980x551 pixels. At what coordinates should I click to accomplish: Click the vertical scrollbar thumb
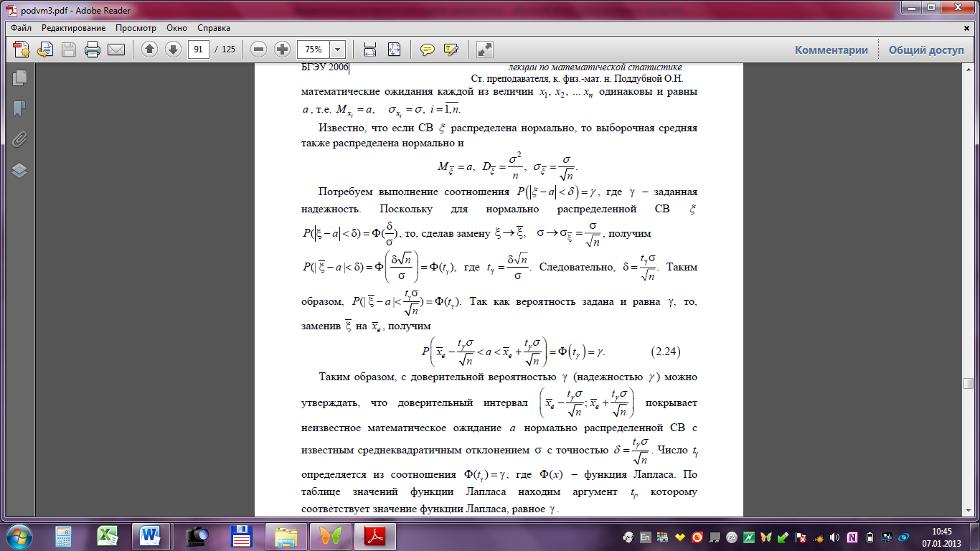tap(968, 383)
